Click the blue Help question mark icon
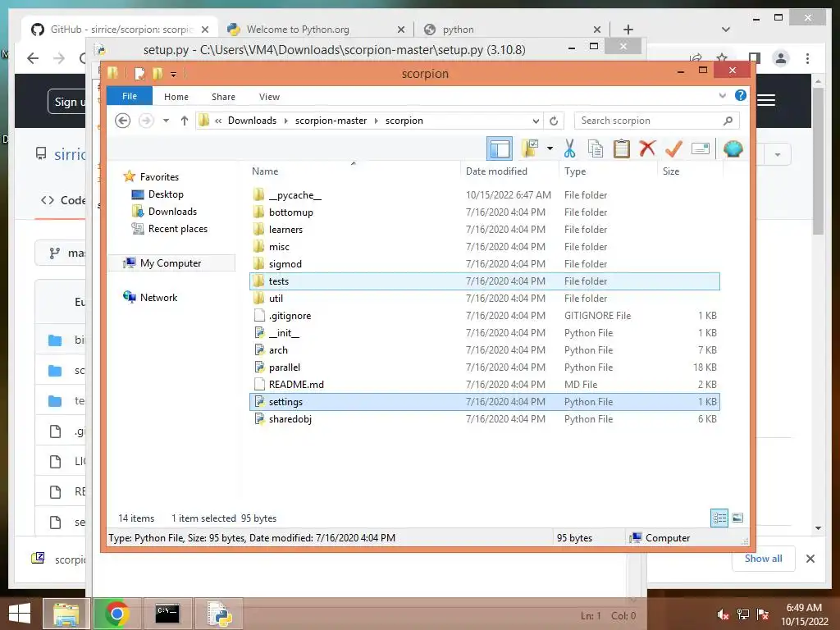 tap(741, 95)
